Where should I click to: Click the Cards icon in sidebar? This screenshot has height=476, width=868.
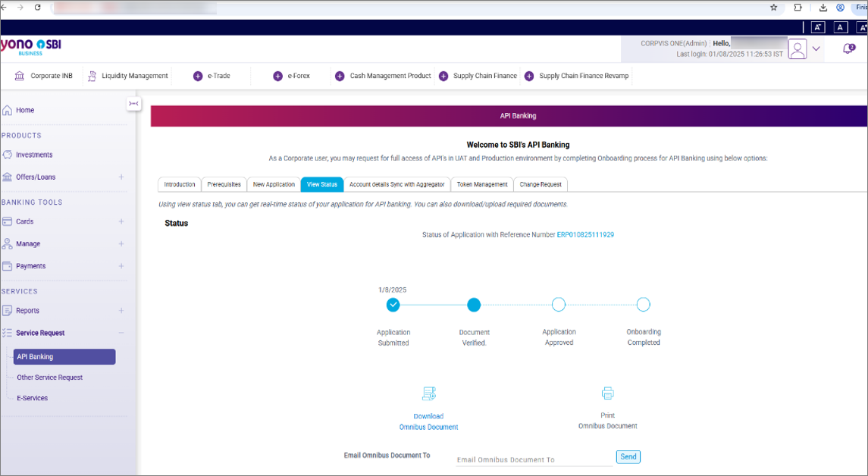pos(7,221)
